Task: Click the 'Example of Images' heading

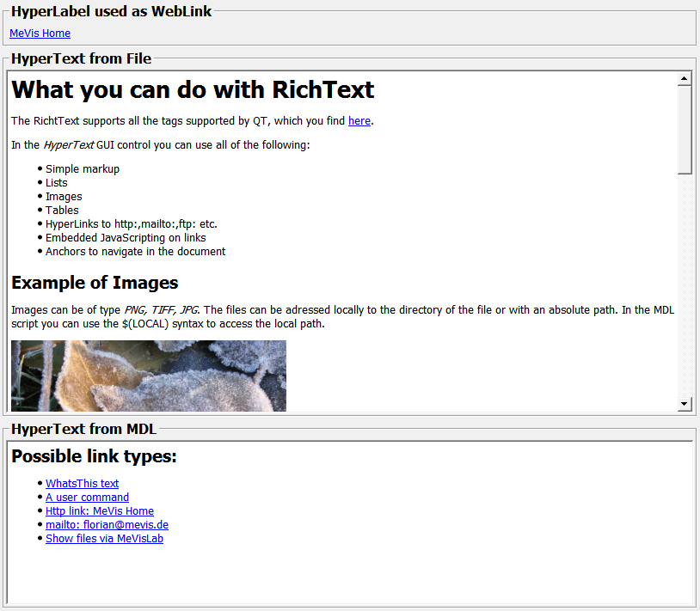Action: (x=95, y=283)
